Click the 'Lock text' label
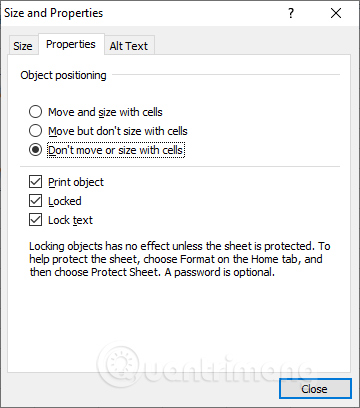Viewport: 360px width, 408px height. (70, 220)
